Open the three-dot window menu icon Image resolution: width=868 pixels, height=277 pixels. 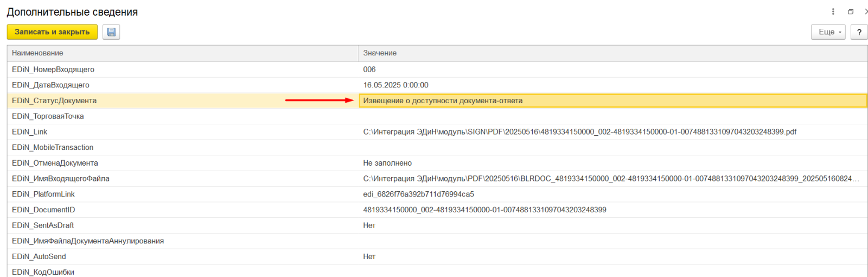tap(833, 11)
